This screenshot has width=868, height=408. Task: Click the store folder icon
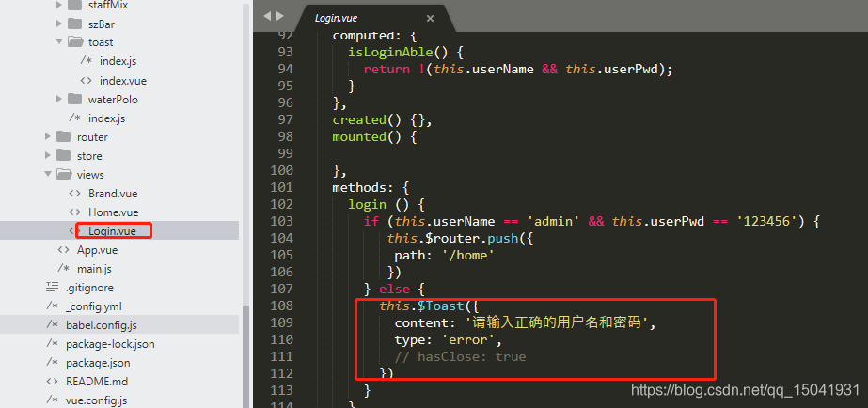point(63,155)
